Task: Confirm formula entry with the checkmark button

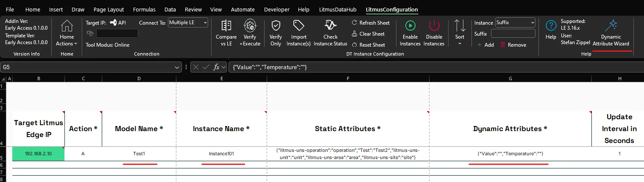Action: [x=206, y=67]
